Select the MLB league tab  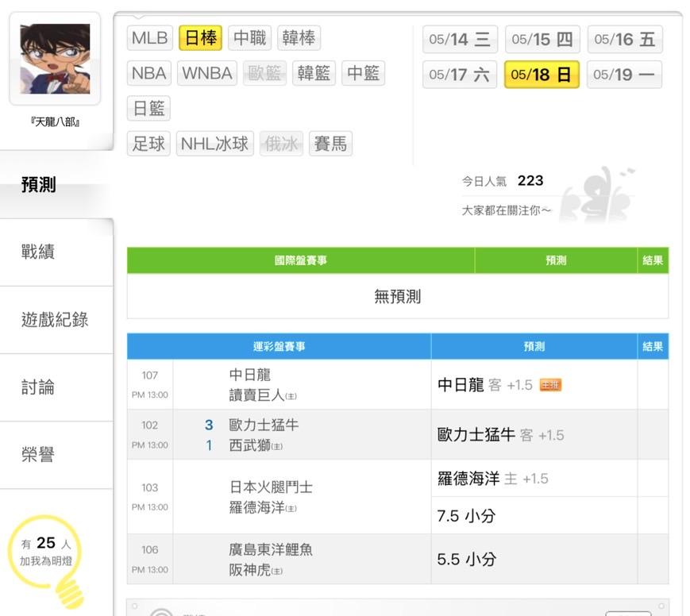pyautogui.click(x=149, y=38)
